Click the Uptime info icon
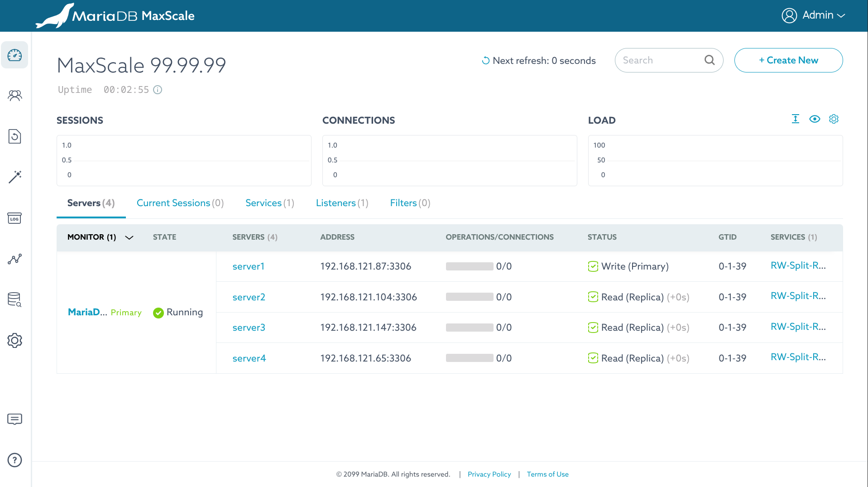The width and height of the screenshot is (868, 487). click(158, 90)
